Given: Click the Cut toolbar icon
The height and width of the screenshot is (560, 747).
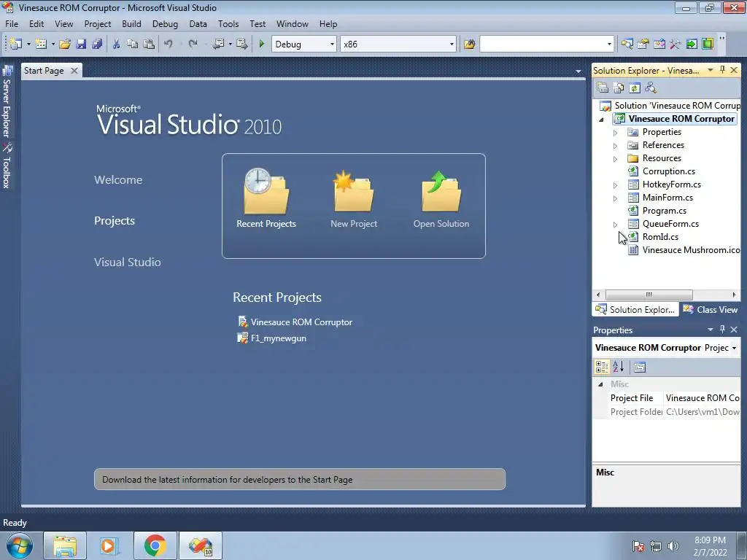Looking at the screenshot, I should (116, 44).
